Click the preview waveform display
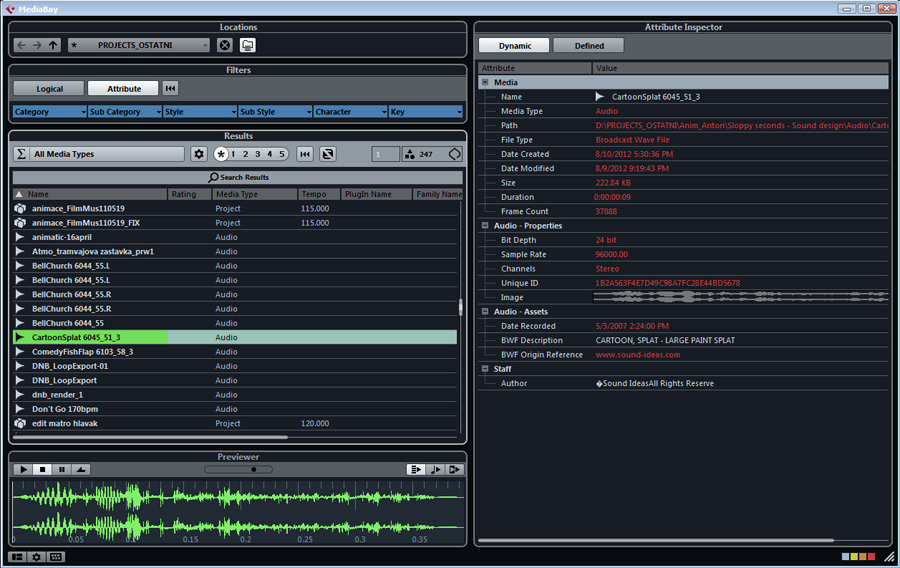The height and width of the screenshot is (568, 900). click(x=238, y=511)
